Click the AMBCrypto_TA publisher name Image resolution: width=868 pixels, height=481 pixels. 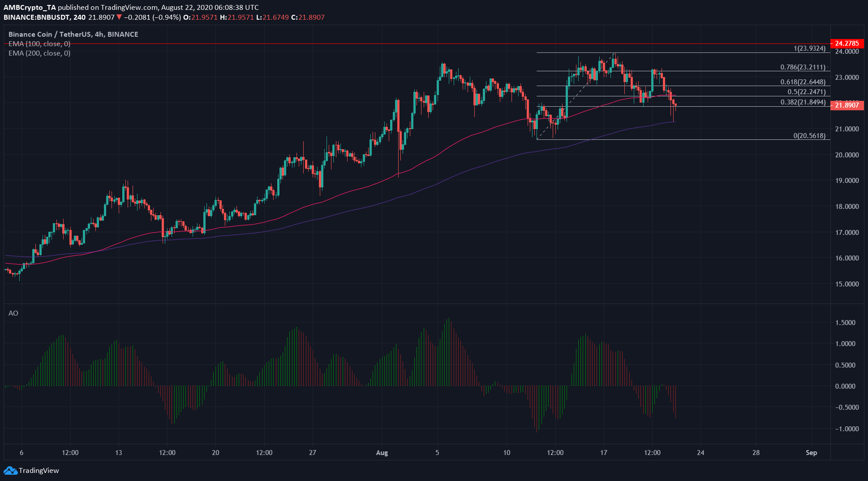coord(30,7)
